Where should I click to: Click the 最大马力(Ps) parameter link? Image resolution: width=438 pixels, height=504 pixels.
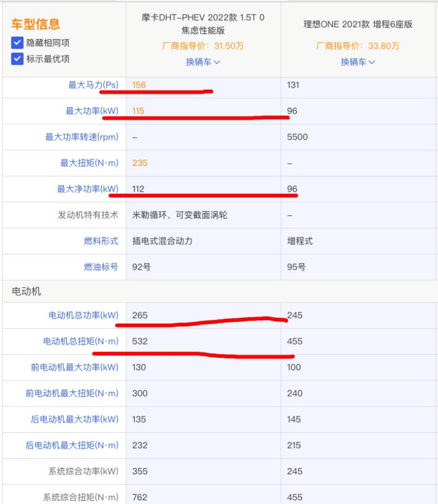pos(93,85)
